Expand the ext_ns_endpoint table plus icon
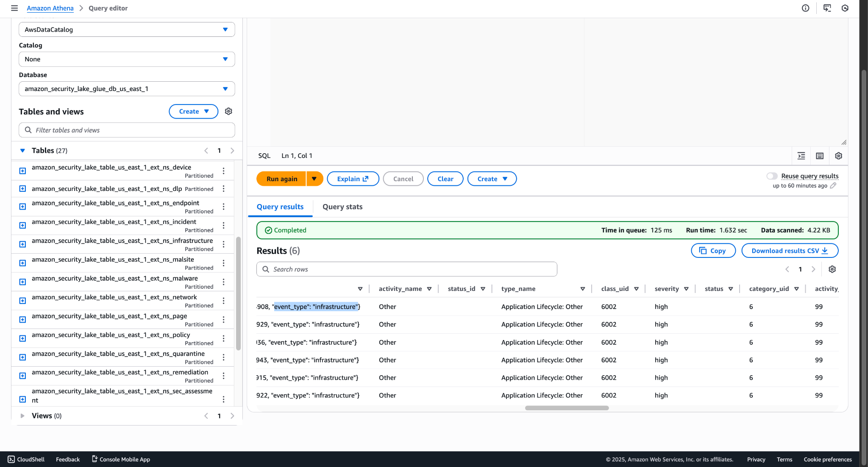 tap(23, 207)
